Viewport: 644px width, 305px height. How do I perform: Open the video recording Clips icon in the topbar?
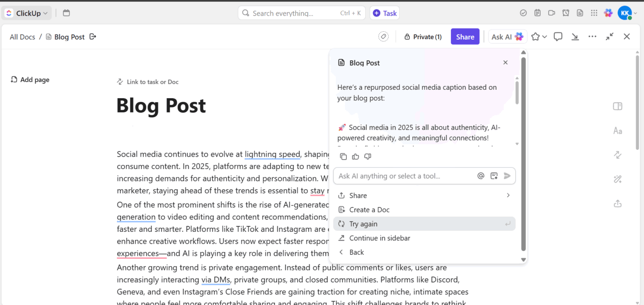tap(552, 12)
